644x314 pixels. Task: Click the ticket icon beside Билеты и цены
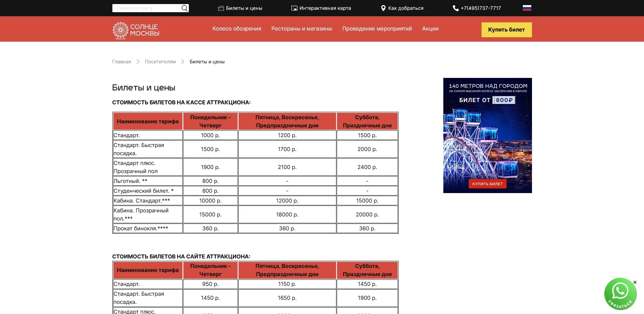coord(221,8)
